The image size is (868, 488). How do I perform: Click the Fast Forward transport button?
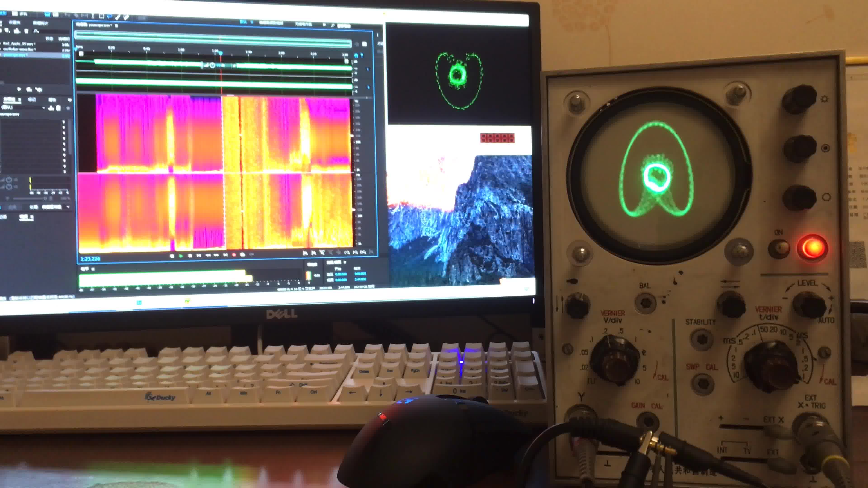click(217, 255)
